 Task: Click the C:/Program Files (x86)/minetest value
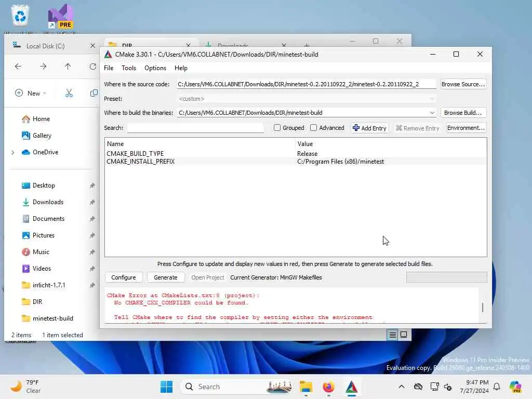340,162
